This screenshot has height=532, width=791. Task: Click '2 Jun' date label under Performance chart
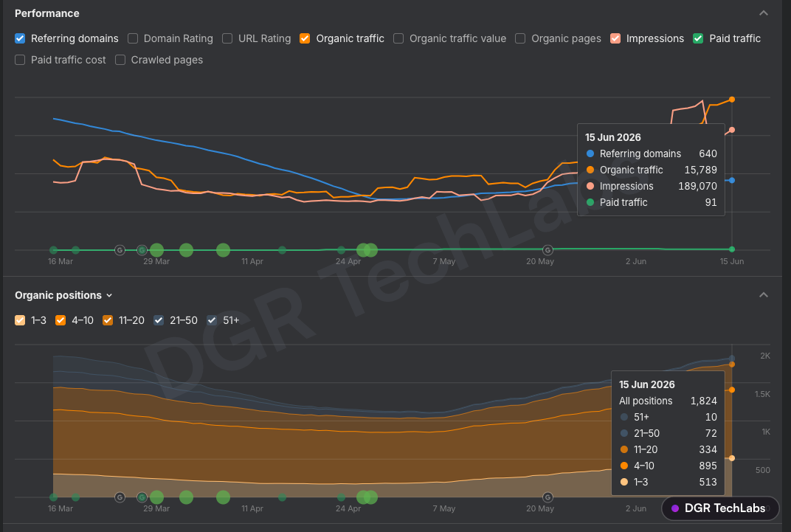click(x=635, y=261)
